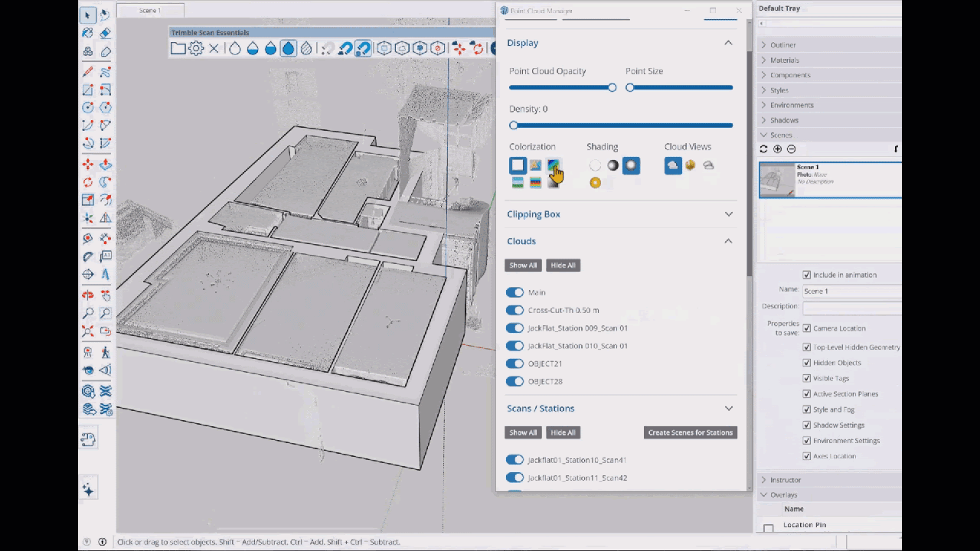The image size is (980, 551).
Task: Open the settings gear in Trimble Scan Essentials
Action: 195,48
